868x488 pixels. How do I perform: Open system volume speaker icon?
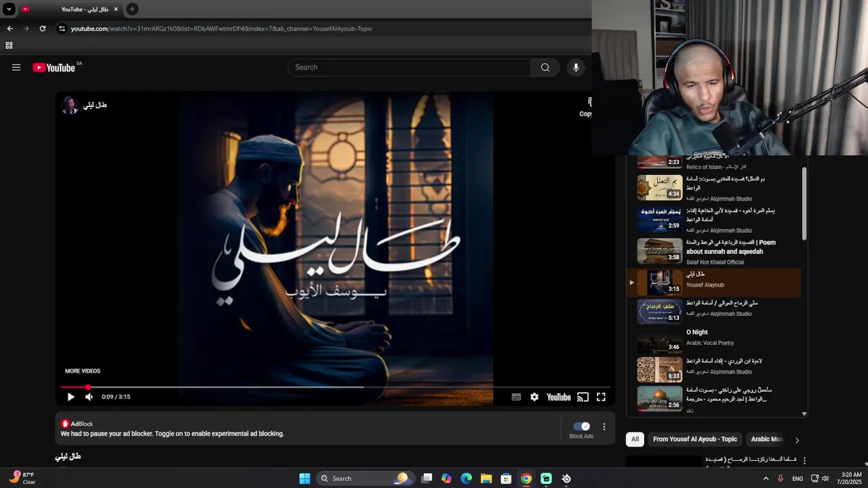(x=825, y=479)
